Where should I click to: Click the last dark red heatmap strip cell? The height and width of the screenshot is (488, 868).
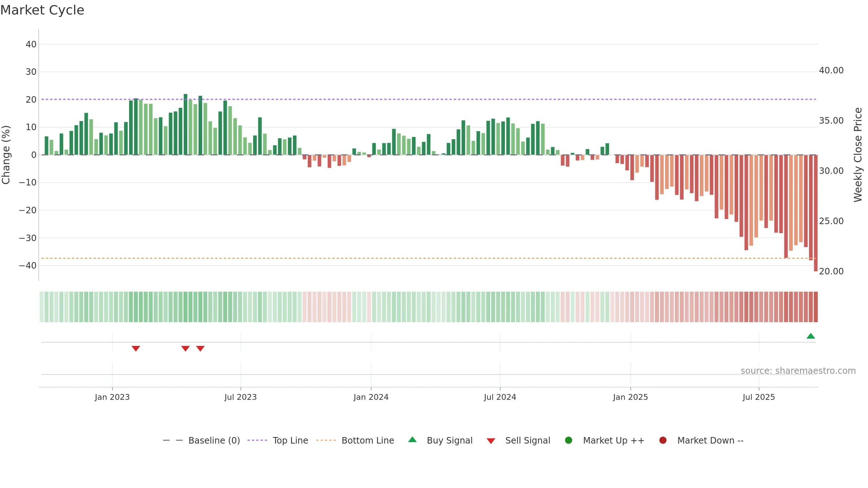click(816, 307)
